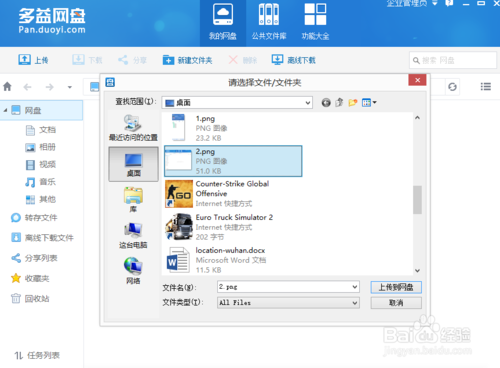This screenshot has width=500, height=368.
Task: Click the 分享 share toolbar button
Action: 132,60
